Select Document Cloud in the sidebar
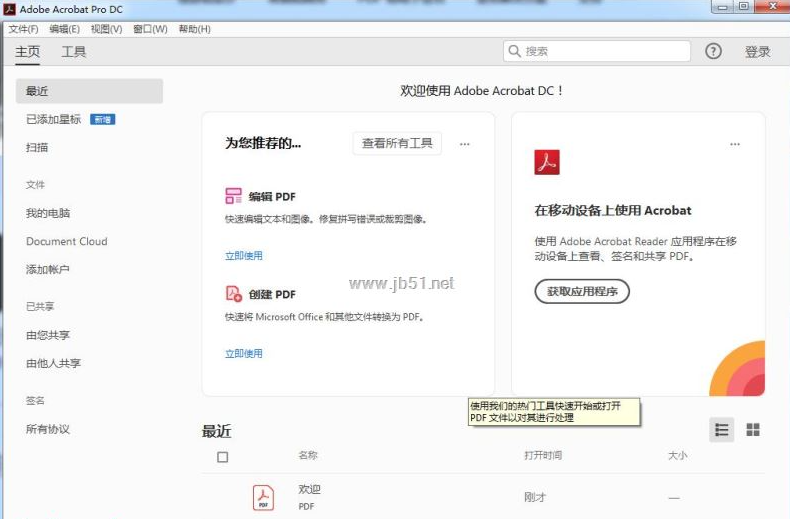 67,241
